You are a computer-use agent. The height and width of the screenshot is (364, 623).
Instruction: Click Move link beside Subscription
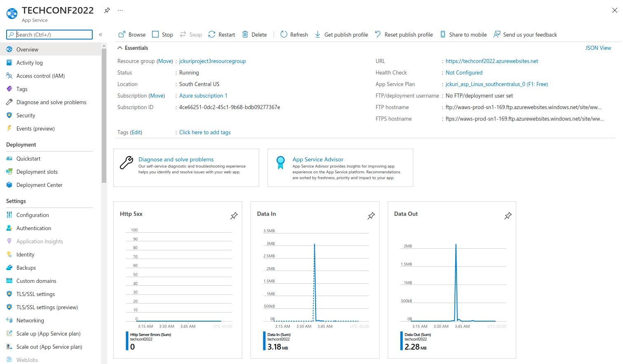(x=157, y=96)
